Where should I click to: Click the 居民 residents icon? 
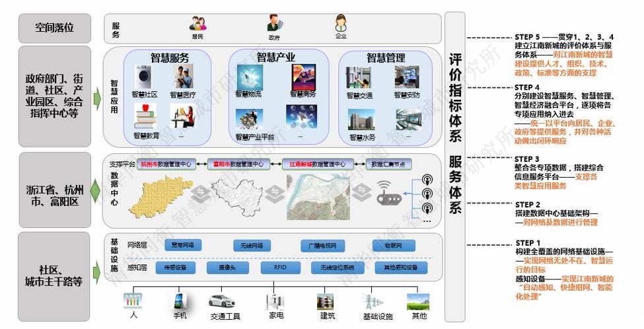(198, 24)
